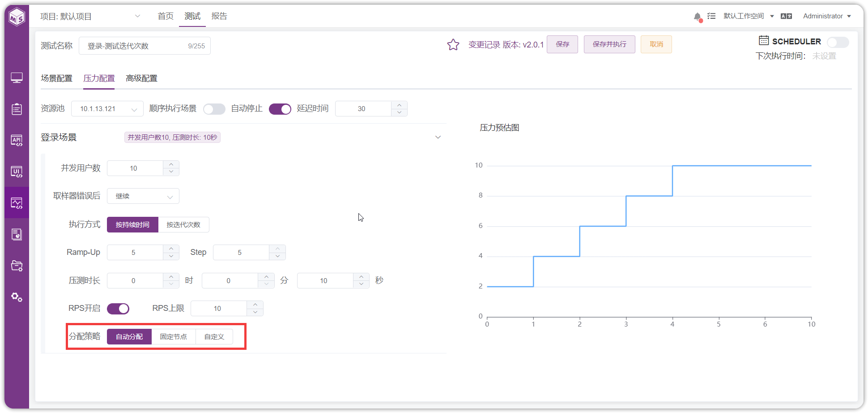Toggle 自动停止 switch
Screen dimensions: 868x413
pos(280,109)
